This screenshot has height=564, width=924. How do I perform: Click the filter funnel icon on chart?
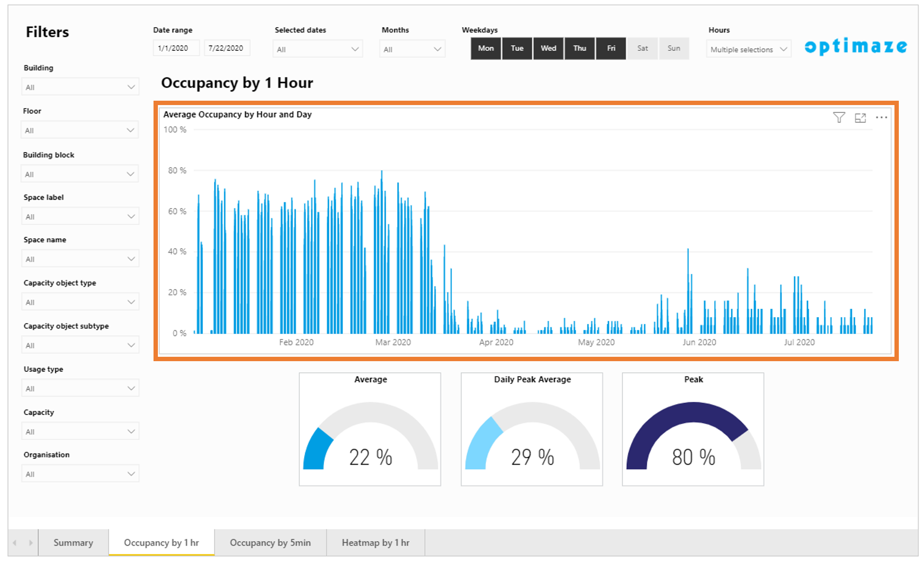click(x=839, y=118)
